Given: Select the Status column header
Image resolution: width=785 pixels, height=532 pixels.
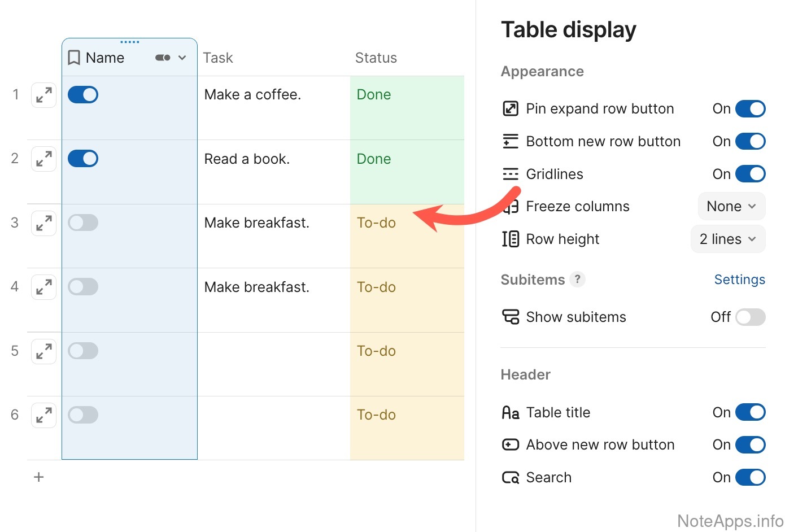Looking at the screenshot, I should coord(376,58).
